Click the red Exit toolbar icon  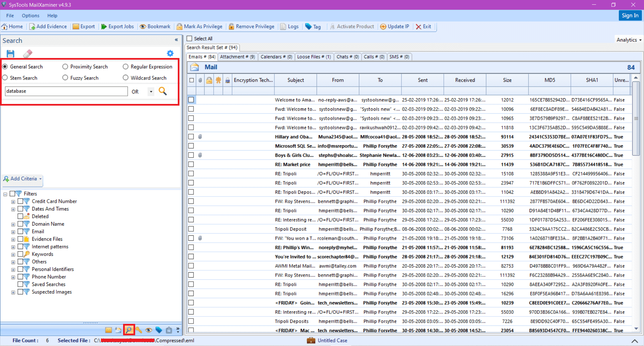(x=419, y=26)
